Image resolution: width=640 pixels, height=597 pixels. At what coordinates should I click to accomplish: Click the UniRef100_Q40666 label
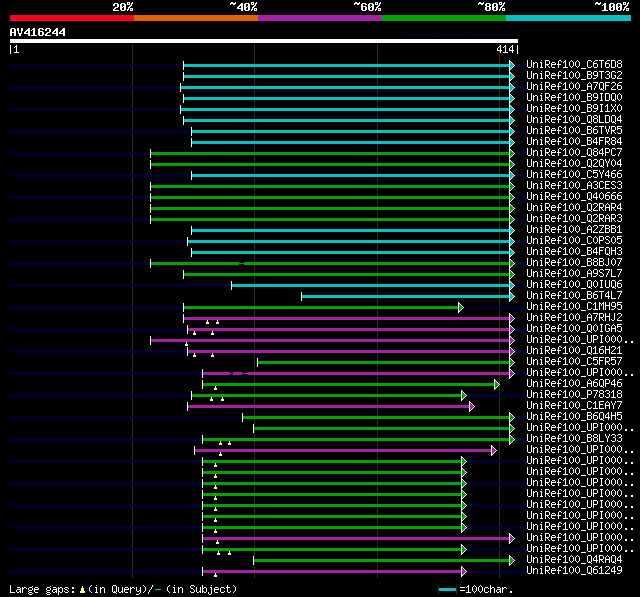574,197
